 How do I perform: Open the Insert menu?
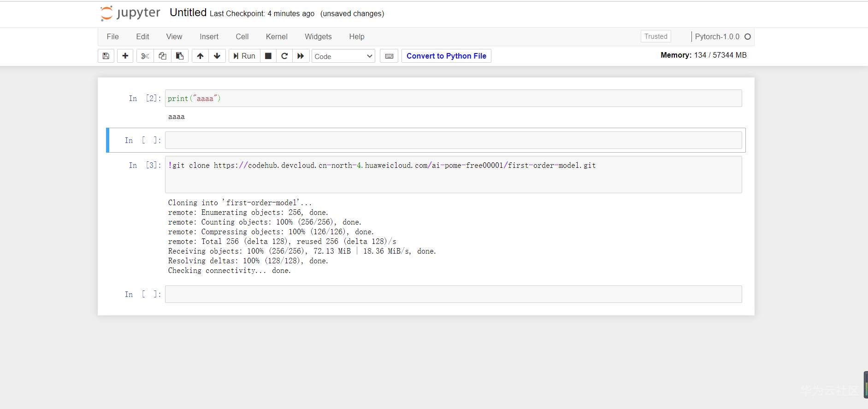pyautogui.click(x=209, y=36)
